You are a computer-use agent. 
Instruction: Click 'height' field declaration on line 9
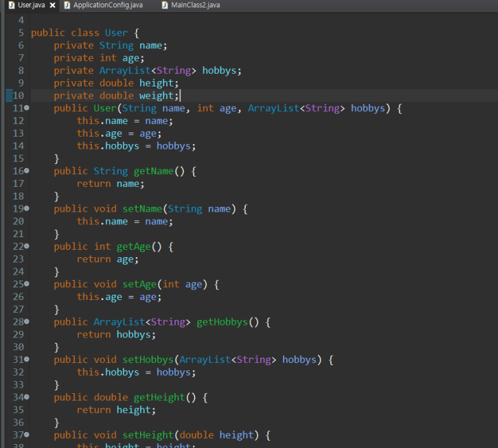[x=157, y=83]
